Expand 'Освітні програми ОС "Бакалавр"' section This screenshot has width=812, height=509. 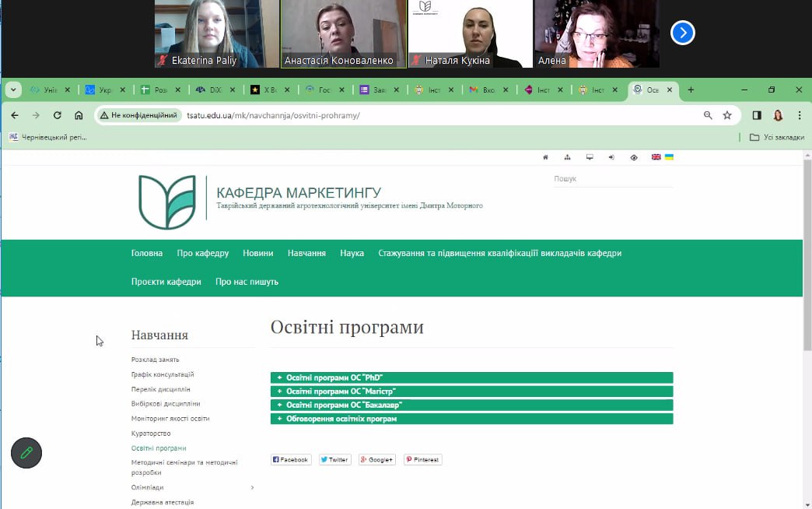tap(472, 405)
